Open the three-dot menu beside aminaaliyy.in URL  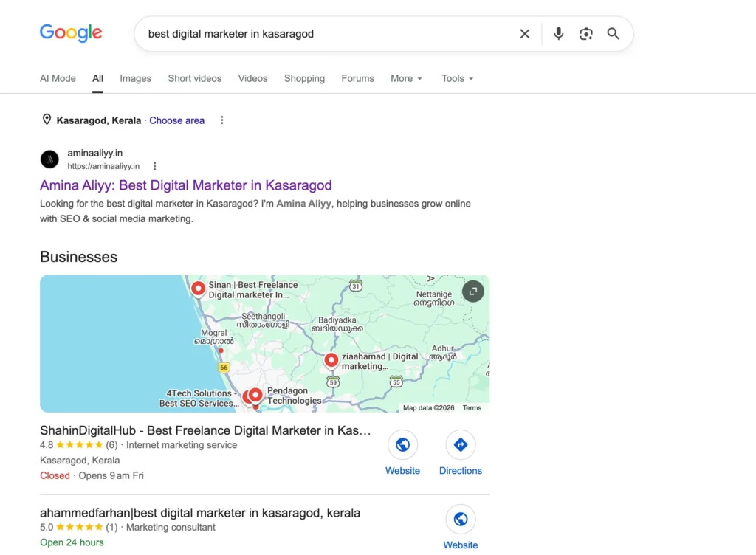coord(154,166)
